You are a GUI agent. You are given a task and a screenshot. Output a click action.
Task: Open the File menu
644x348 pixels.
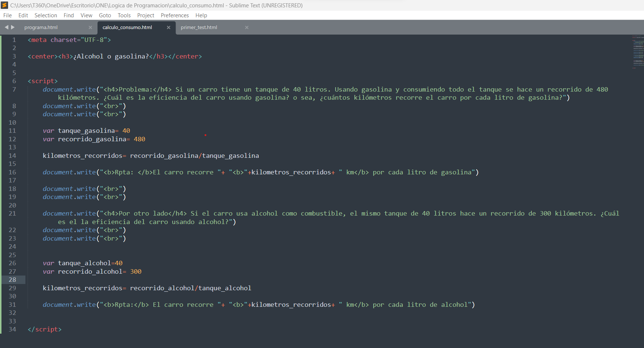click(x=7, y=15)
